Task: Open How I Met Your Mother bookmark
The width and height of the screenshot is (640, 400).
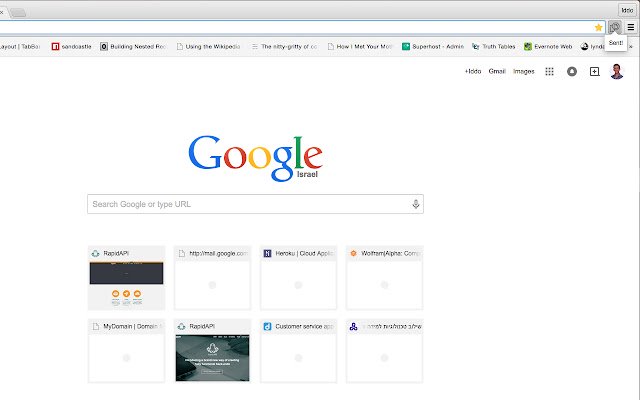Action: (x=360, y=47)
